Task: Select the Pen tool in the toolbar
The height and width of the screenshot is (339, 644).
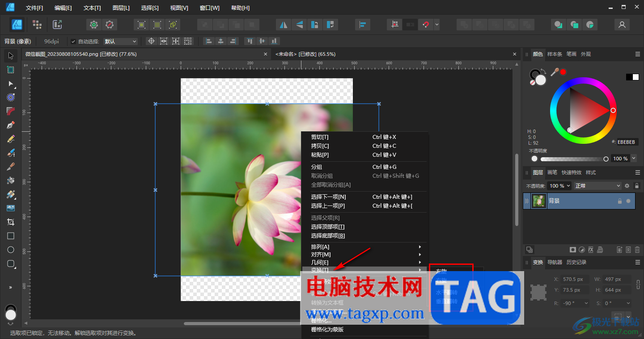Action: coord(11,125)
